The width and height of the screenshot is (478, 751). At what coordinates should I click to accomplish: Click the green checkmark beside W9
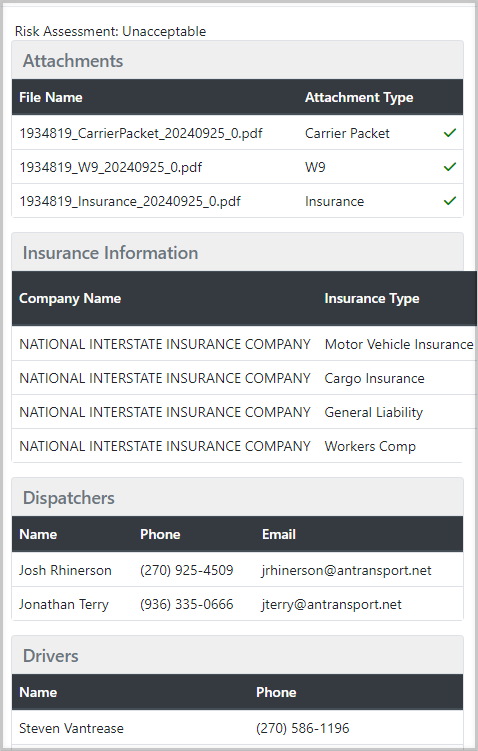click(449, 167)
